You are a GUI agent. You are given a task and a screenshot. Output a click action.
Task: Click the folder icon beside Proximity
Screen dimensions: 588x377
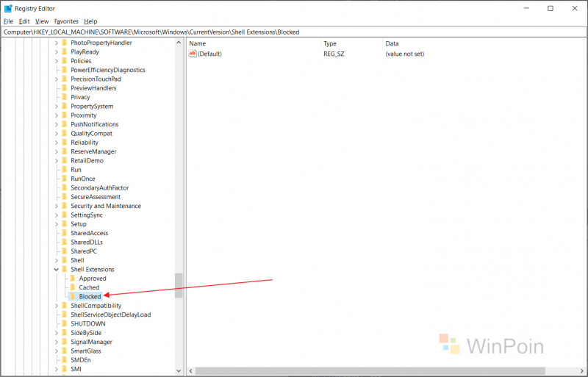point(64,115)
